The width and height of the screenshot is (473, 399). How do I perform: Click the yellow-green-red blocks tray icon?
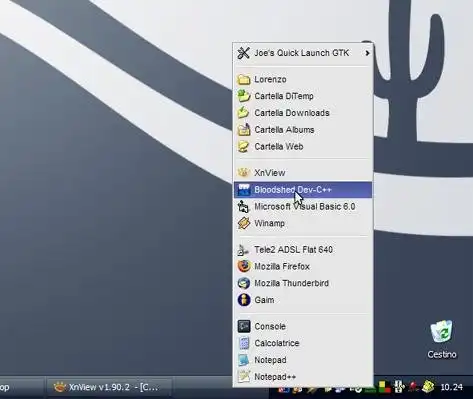click(x=384, y=387)
